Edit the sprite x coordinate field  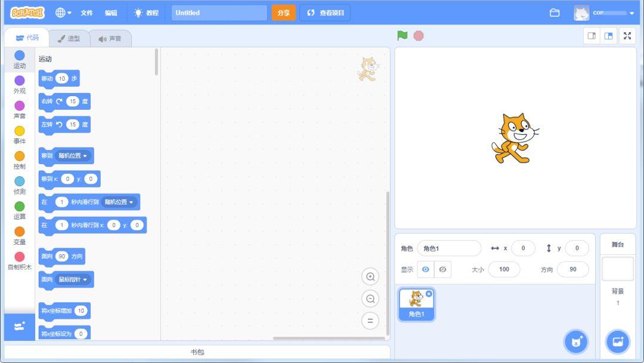[x=523, y=248]
